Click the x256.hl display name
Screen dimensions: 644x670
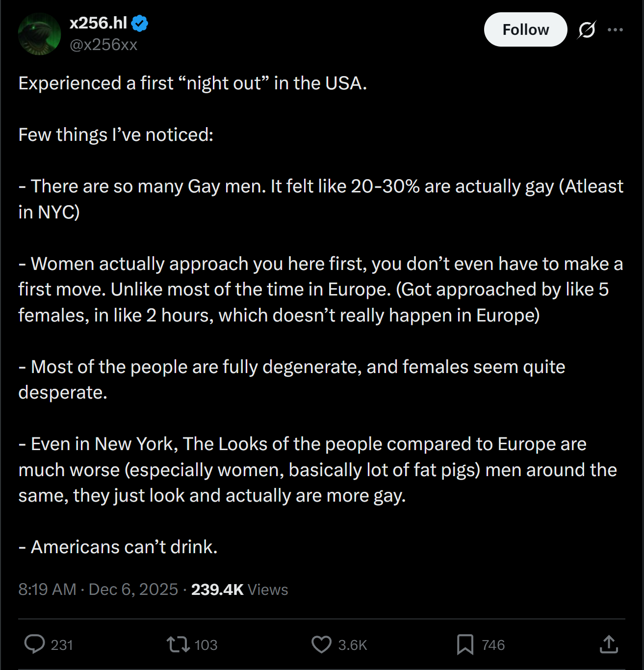click(x=98, y=23)
